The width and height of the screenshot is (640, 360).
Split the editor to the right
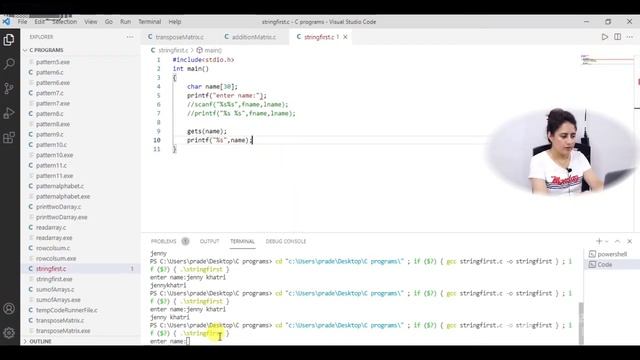click(x=618, y=37)
